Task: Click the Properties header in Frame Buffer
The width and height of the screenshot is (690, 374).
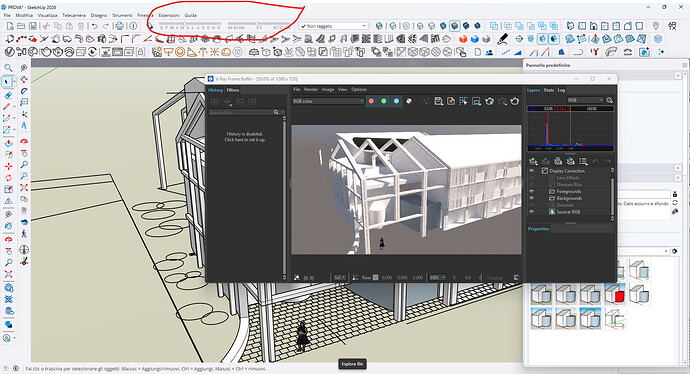Action: pyautogui.click(x=539, y=229)
